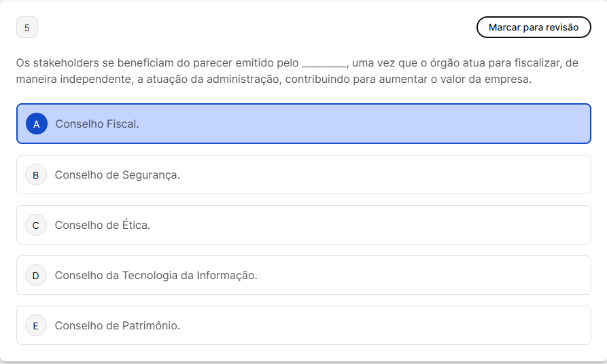Pick the "Conselho de Ética." answer text
Screen dimensions: 607x364
coord(103,225)
